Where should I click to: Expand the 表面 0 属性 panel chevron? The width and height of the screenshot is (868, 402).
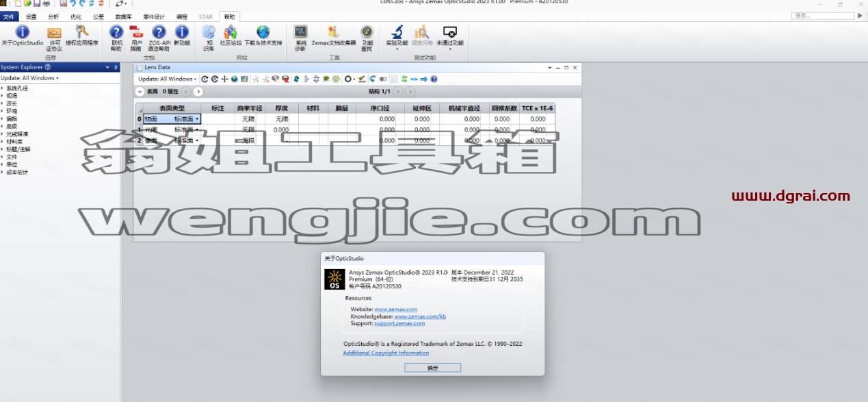coord(140,91)
